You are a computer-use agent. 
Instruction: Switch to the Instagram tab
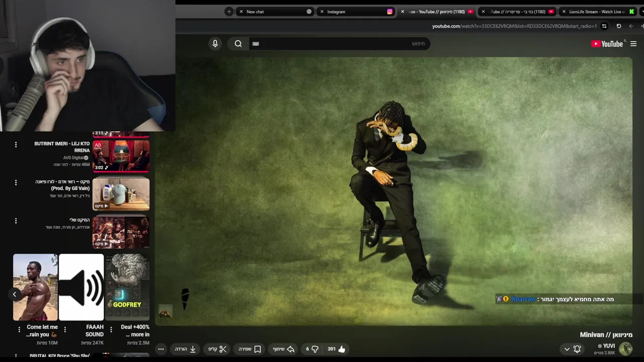pos(357,12)
